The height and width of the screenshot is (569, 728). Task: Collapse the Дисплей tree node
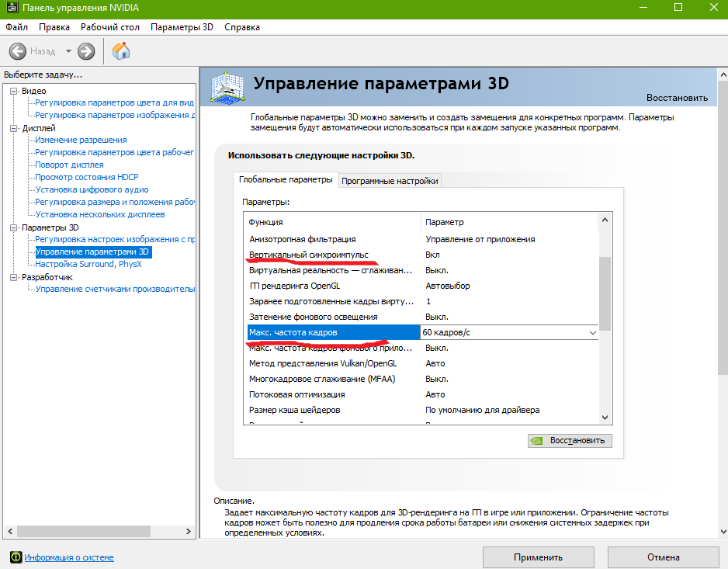point(14,128)
